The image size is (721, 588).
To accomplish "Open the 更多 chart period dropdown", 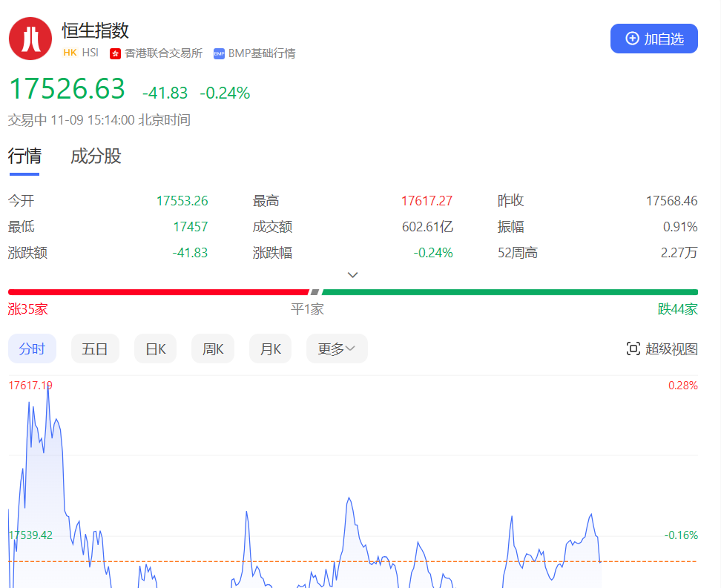I will (x=337, y=348).
